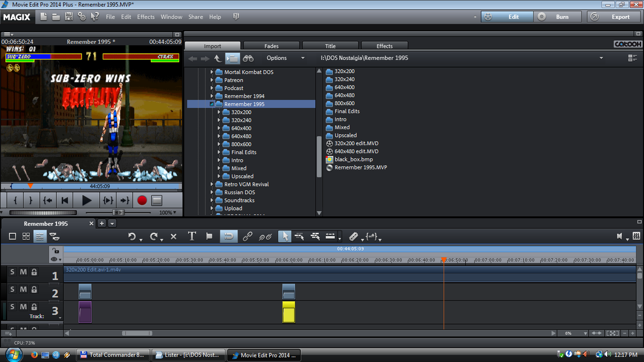This screenshot has height=362, width=644.
Task: Open the online help icon beside Help menu
Action: [x=236, y=17]
